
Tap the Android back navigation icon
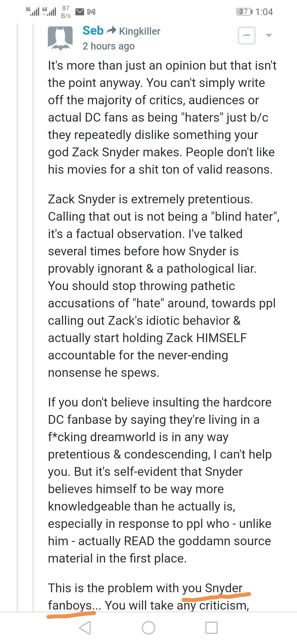tap(85, 627)
